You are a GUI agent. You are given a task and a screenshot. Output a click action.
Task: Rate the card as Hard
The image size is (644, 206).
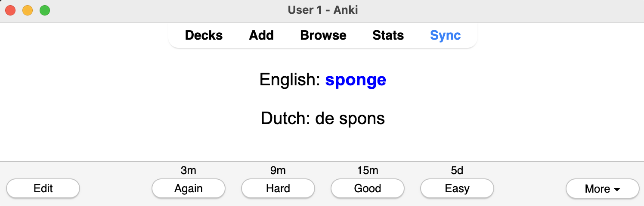point(278,188)
